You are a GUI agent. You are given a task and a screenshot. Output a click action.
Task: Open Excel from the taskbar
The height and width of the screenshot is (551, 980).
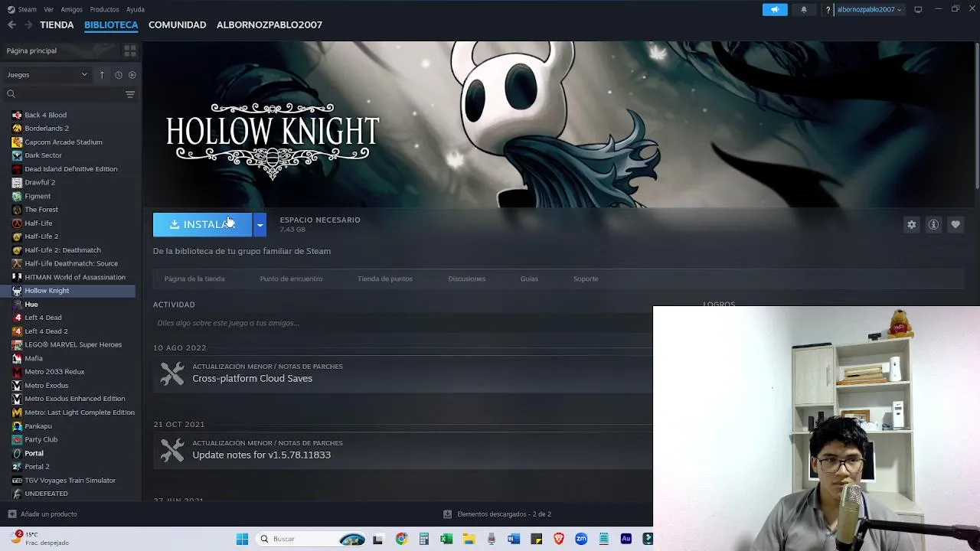(446, 539)
